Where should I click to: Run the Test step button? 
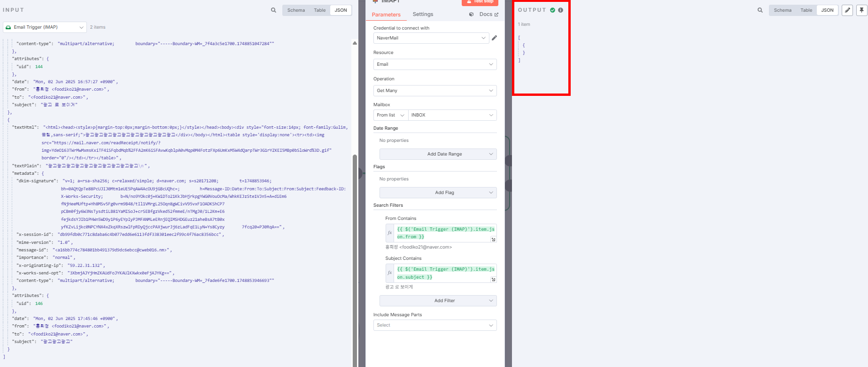[480, 2]
